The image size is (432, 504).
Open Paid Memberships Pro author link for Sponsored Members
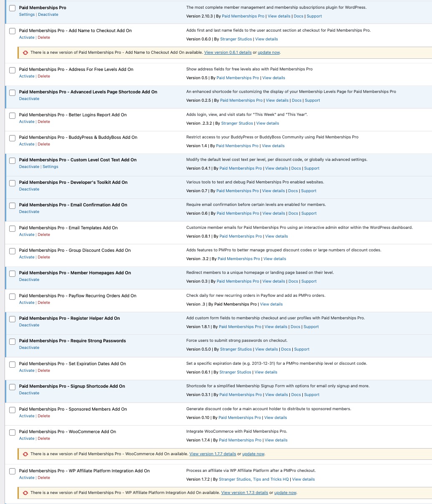tap(240, 418)
